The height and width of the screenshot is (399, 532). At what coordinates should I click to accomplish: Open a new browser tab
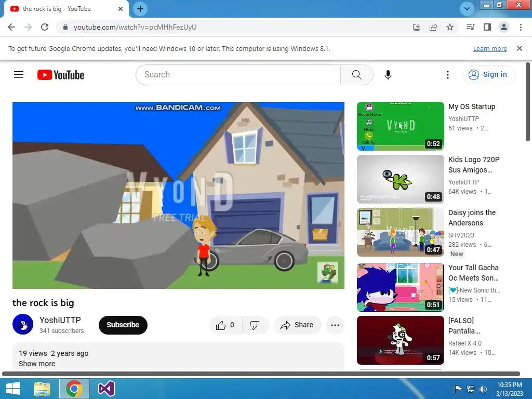click(x=140, y=9)
